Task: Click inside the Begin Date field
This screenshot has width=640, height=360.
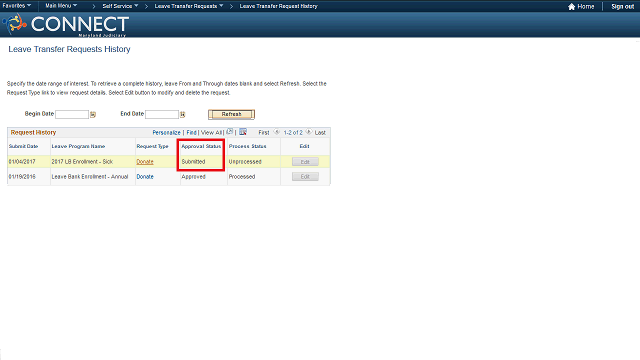Action: [72, 114]
